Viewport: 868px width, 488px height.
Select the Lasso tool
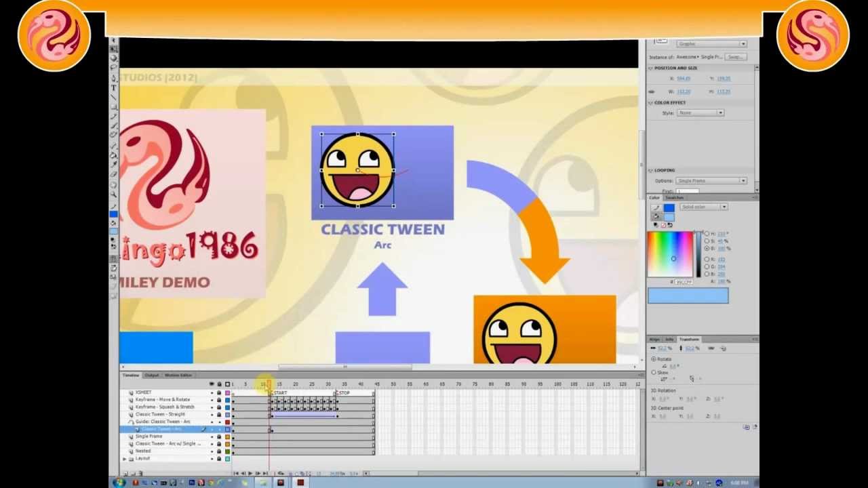[x=114, y=68]
